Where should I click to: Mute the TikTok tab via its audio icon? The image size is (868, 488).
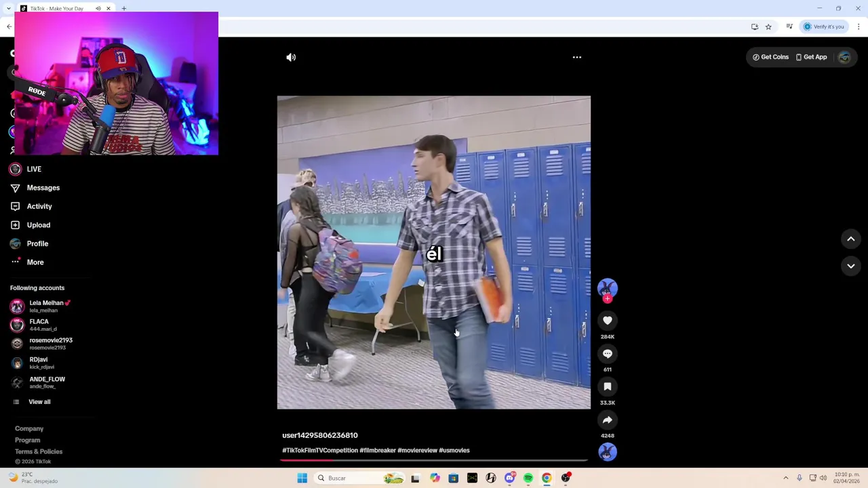click(x=98, y=8)
